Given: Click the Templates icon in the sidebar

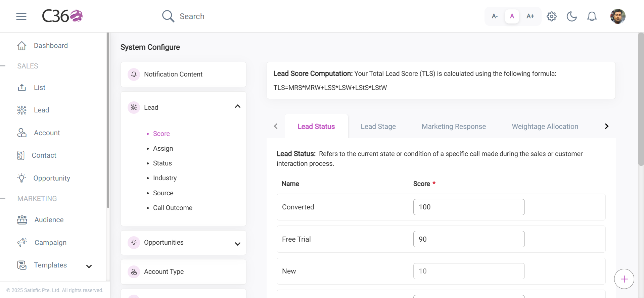Looking at the screenshot, I should (x=22, y=265).
